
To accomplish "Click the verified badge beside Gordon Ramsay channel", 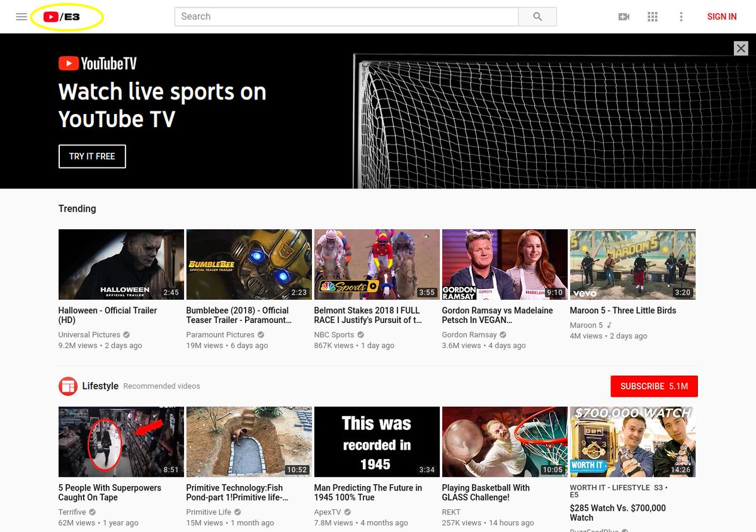I will click(x=503, y=335).
